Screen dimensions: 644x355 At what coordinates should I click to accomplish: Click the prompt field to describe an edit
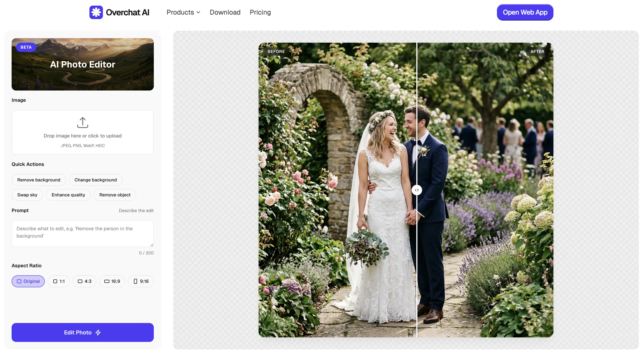(83, 233)
